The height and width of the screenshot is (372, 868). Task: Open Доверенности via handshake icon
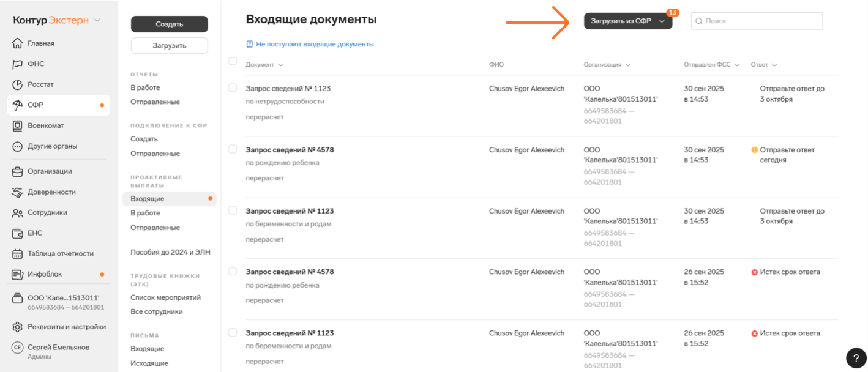[x=17, y=192]
